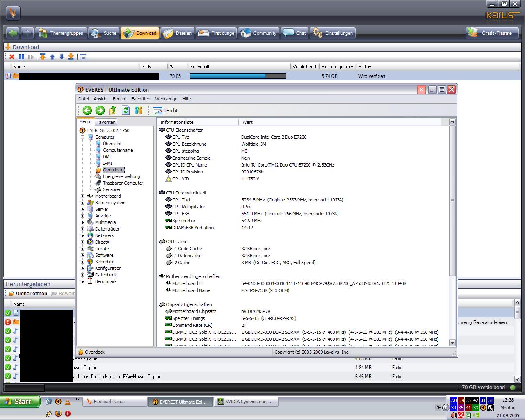Open the Datei menu in EVEREST
The height and width of the screenshot is (420, 525).
pyautogui.click(x=84, y=99)
